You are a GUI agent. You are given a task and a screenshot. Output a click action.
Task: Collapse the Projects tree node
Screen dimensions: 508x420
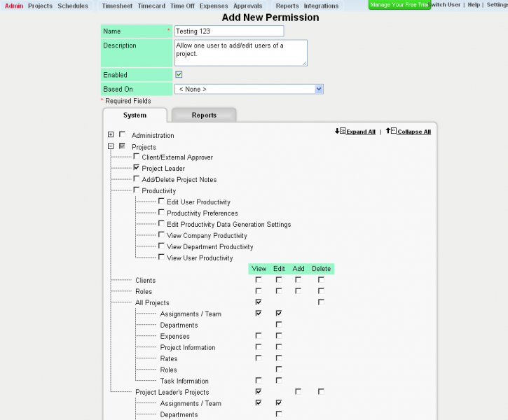[111, 146]
